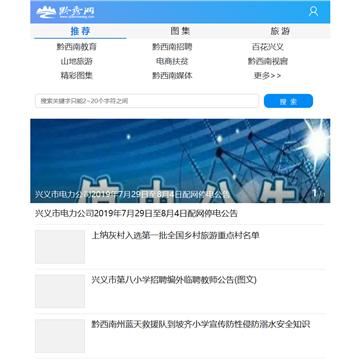
Task: Focus the keyword search input field
Action: 147,101
